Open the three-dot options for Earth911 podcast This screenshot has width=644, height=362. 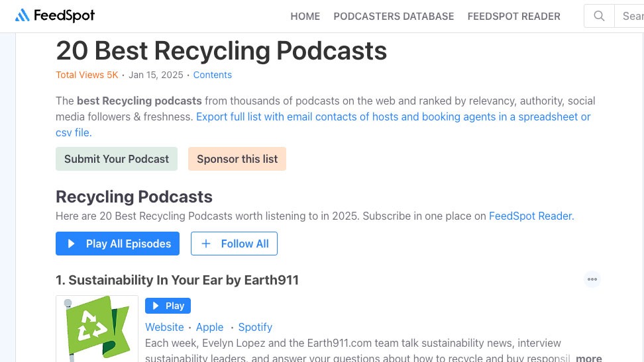(592, 279)
